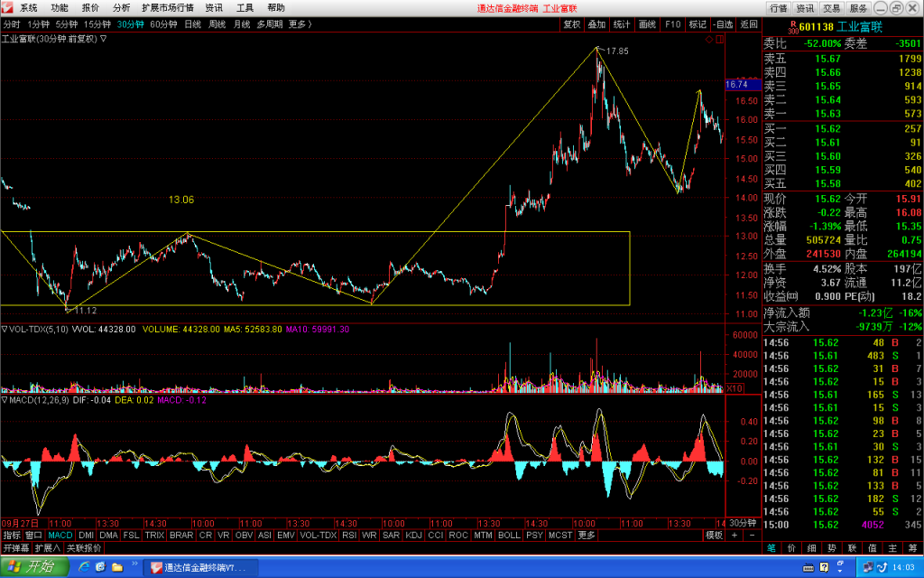Click the red split-panel icon above the chart
Screen dimensions: 924x578
tap(719, 40)
